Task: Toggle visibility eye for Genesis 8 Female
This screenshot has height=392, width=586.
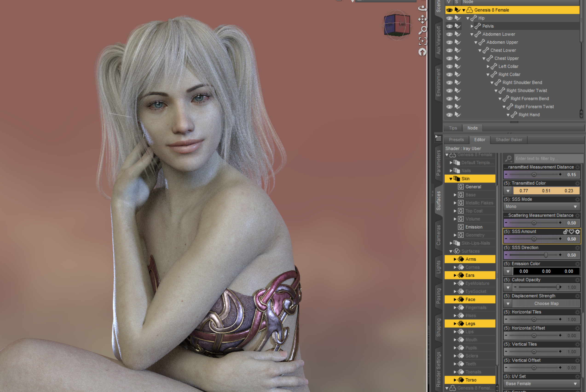Action: pyautogui.click(x=449, y=10)
